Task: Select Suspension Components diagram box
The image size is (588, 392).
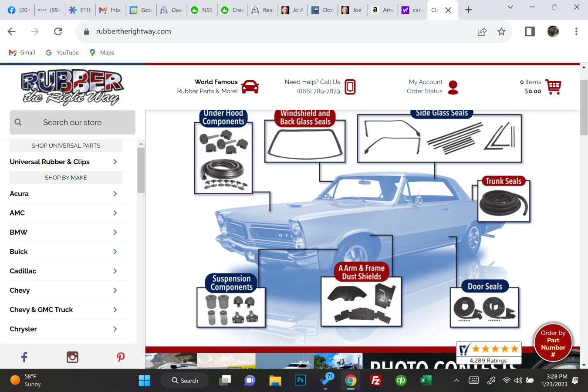Action: 231,300
